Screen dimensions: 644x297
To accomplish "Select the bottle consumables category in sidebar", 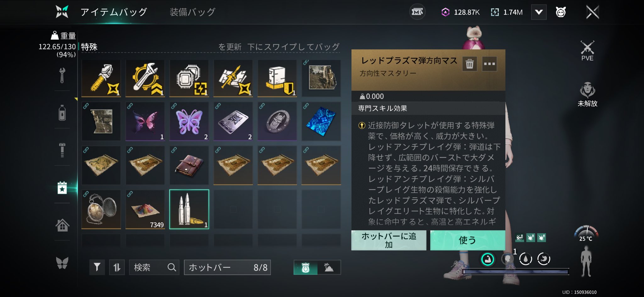I will pos(62,113).
